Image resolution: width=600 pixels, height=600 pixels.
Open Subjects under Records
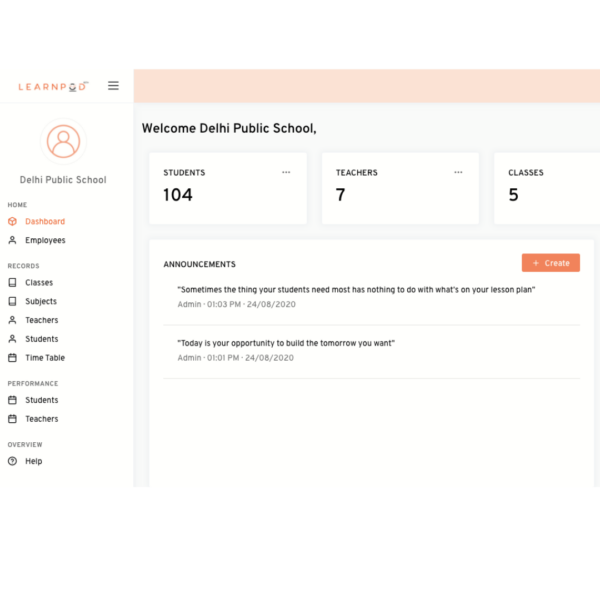coord(41,301)
